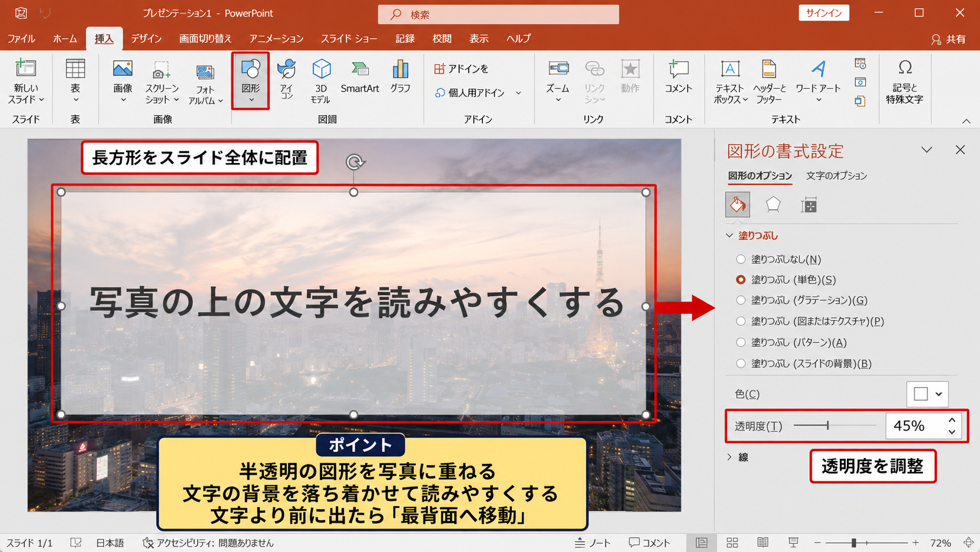Add a 新しいスライド new slide
Image resolution: width=980 pixels, height=552 pixels.
(26, 81)
